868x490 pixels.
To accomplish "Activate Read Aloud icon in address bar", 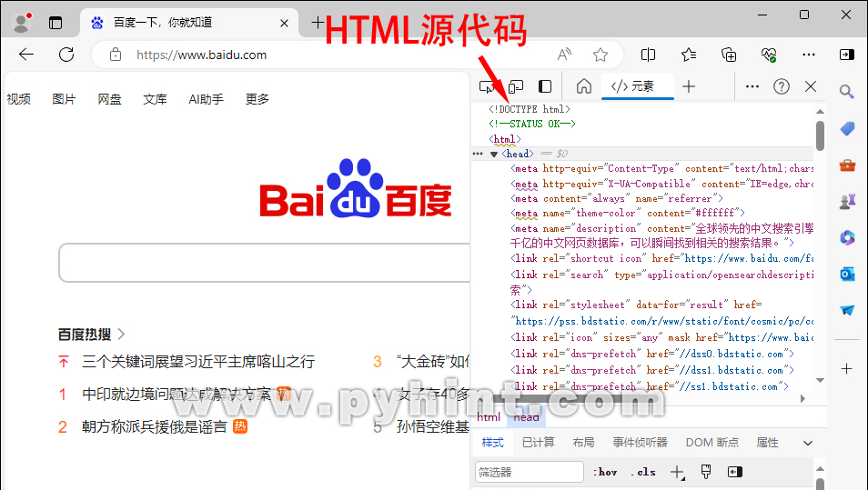I will tap(564, 55).
